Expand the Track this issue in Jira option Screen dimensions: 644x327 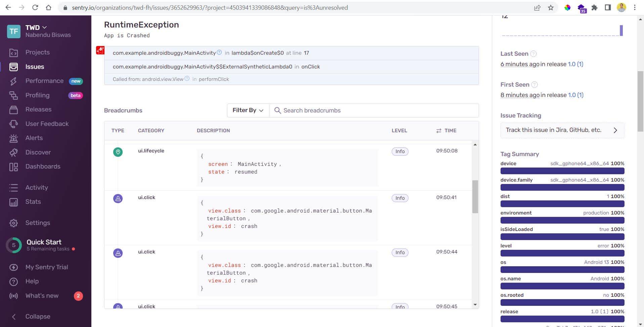[x=562, y=130]
